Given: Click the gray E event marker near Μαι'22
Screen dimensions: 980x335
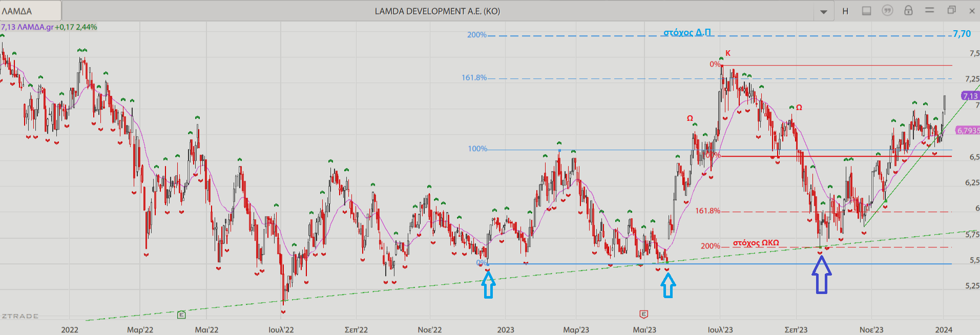Looking at the screenshot, I should coord(181,315).
